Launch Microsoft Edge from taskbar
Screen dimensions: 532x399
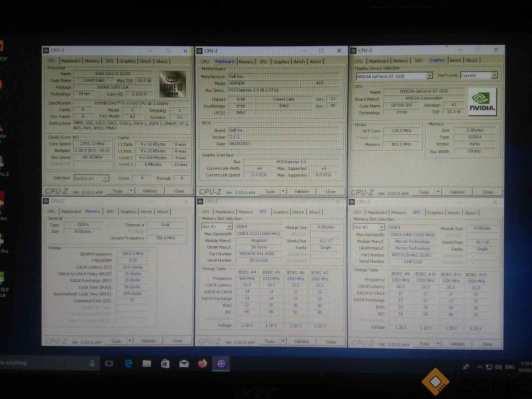[x=128, y=363]
